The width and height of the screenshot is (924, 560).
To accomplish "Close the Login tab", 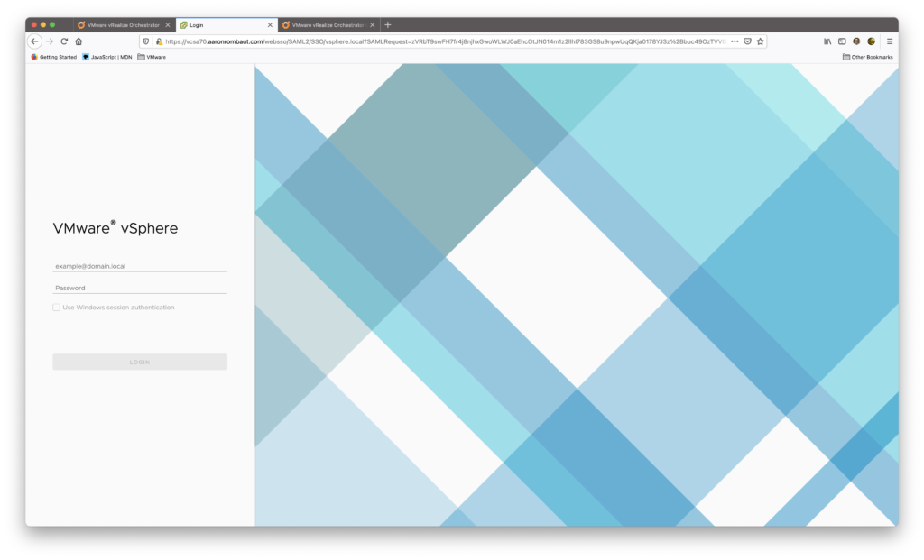I will [x=270, y=25].
